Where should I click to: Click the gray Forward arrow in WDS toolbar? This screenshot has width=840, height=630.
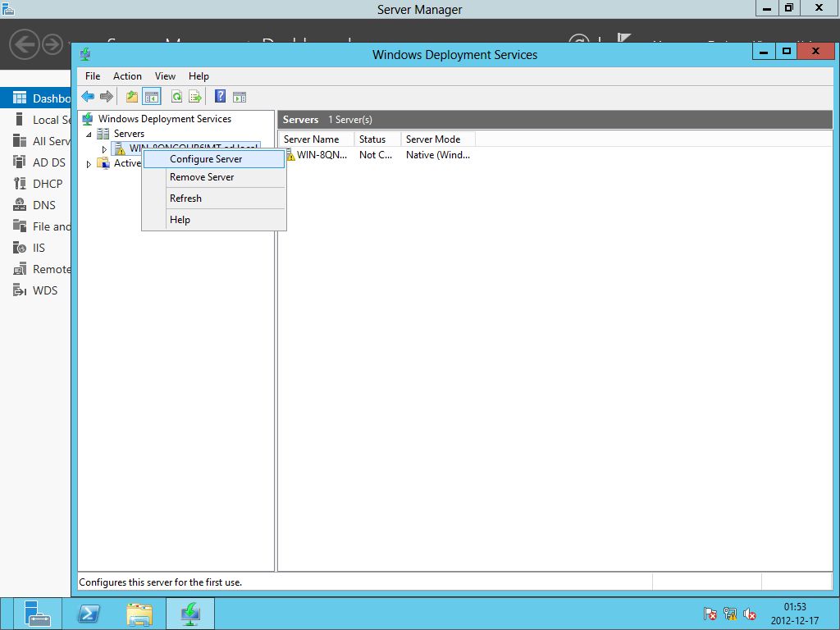(107, 97)
